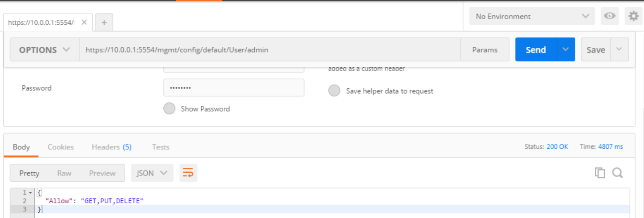
Task: Expand the Send button arrow menu
Action: tap(566, 50)
